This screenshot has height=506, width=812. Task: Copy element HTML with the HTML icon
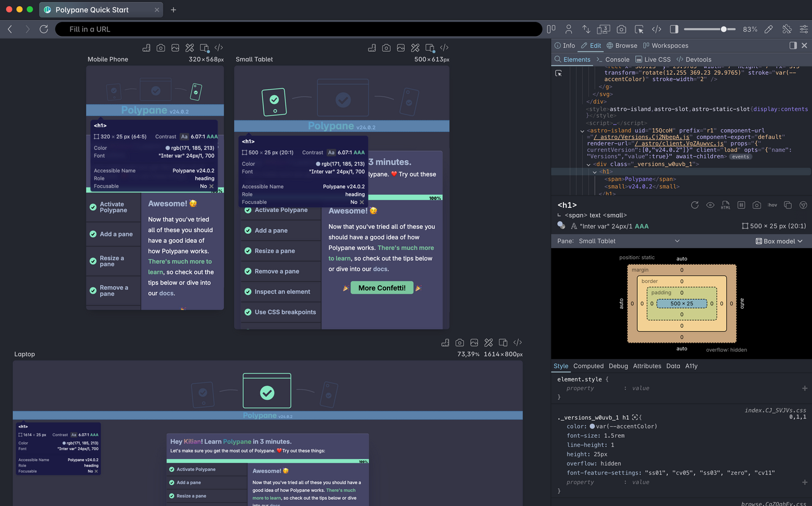coord(725,205)
